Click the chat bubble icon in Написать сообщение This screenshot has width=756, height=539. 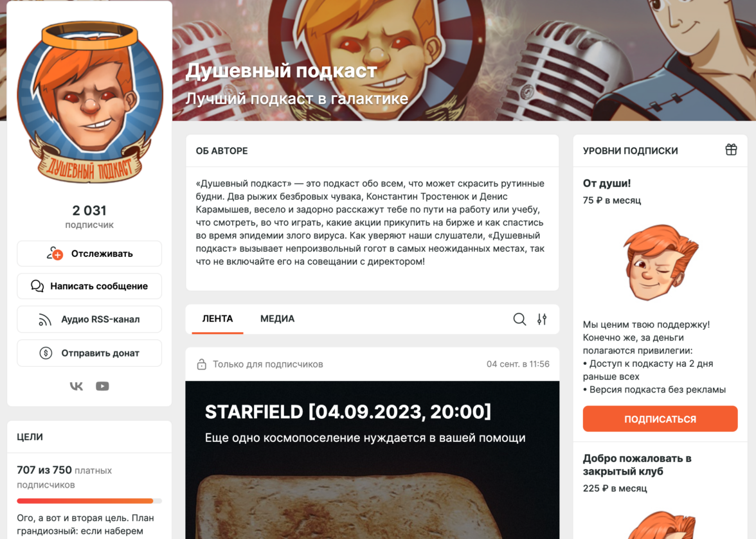[37, 286]
